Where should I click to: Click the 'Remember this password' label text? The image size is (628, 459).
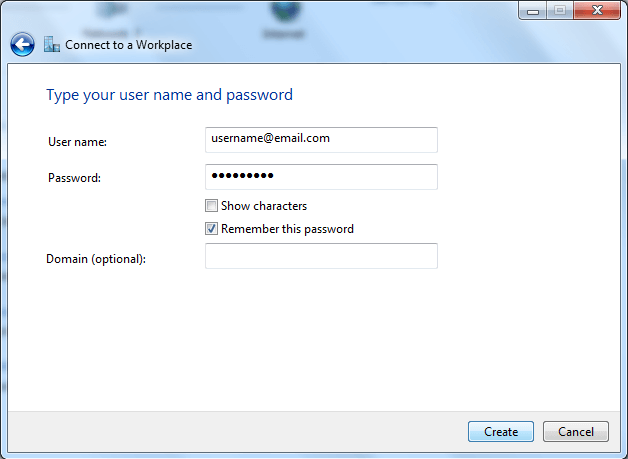click(x=287, y=229)
